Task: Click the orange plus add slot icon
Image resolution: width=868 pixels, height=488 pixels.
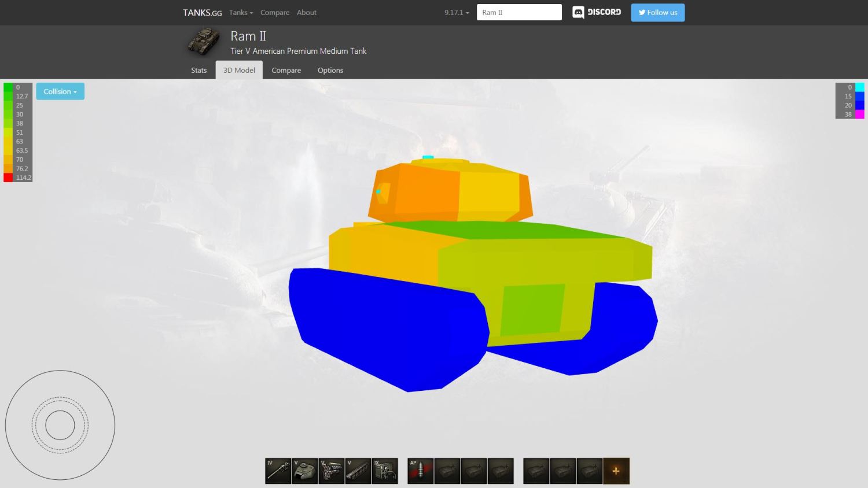Action: point(616,471)
